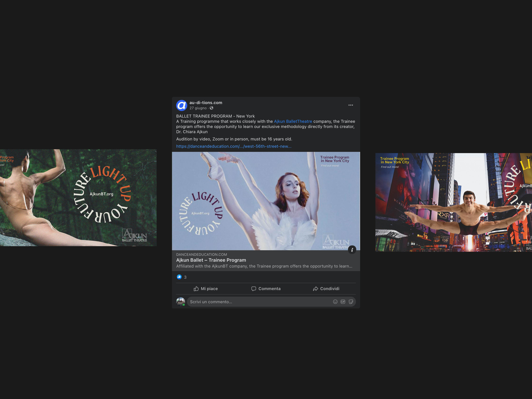This screenshot has height=399, width=532.
Task: Click the Commenta button
Action: click(266, 289)
